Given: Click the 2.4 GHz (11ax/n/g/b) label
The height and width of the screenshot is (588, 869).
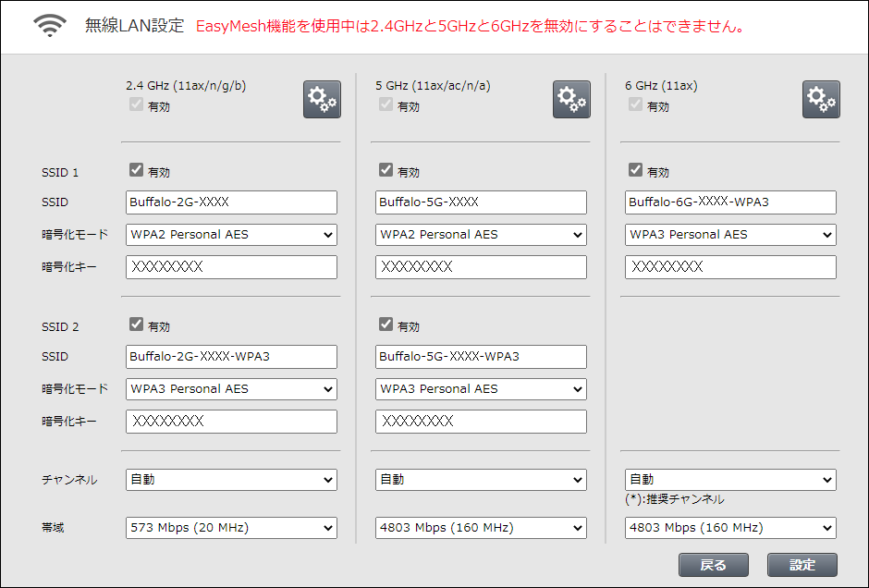Looking at the screenshot, I should [186, 86].
